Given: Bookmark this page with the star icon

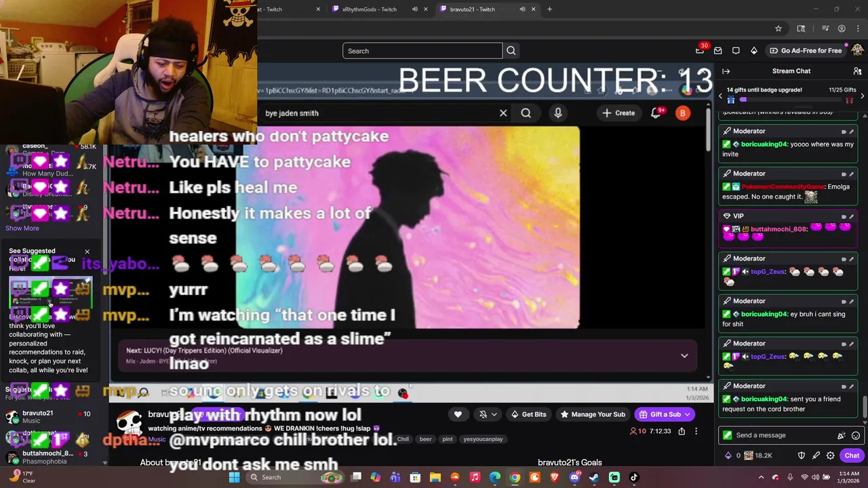Looking at the screenshot, I should click(778, 28).
